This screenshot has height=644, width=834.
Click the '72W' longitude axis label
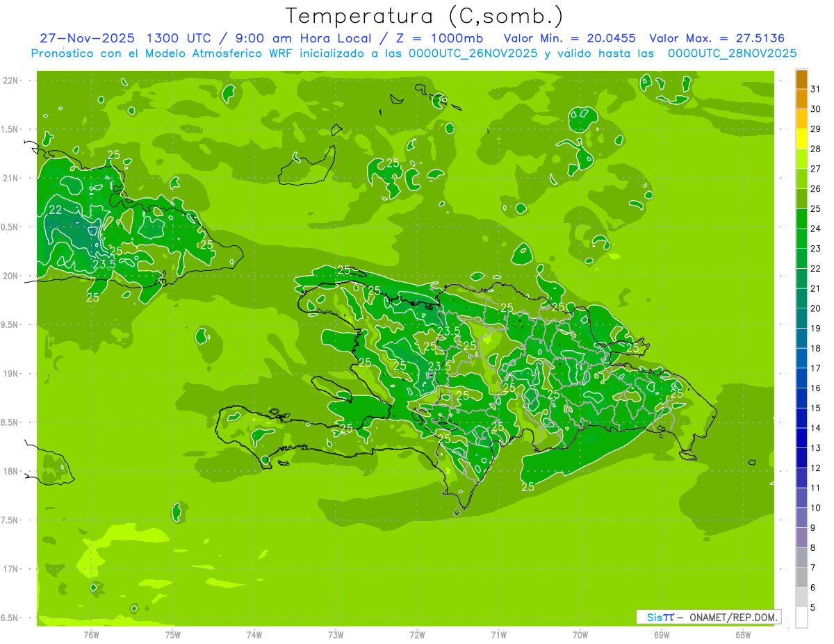[x=417, y=635]
